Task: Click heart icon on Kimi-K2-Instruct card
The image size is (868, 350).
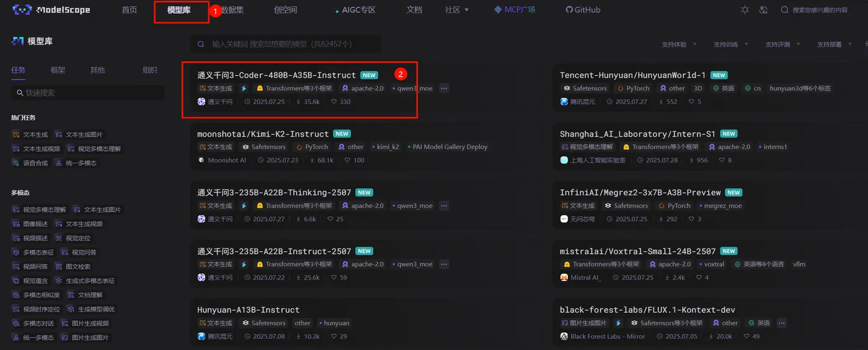Action: point(347,160)
